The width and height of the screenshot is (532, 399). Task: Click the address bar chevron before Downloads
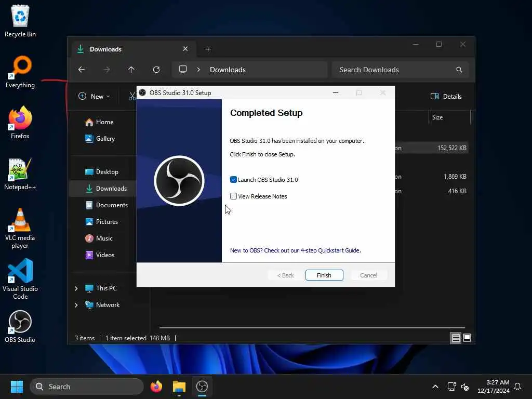[x=198, y=70]
